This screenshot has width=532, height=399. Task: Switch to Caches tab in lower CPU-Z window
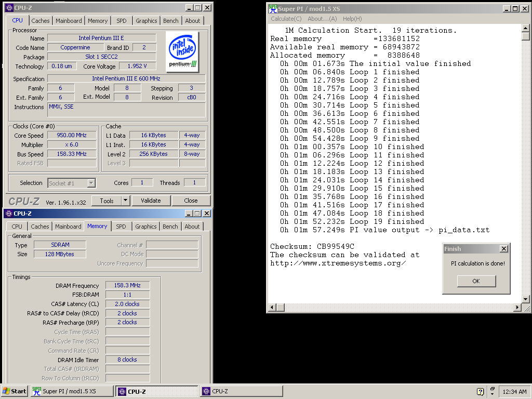[x=40, y=227]
